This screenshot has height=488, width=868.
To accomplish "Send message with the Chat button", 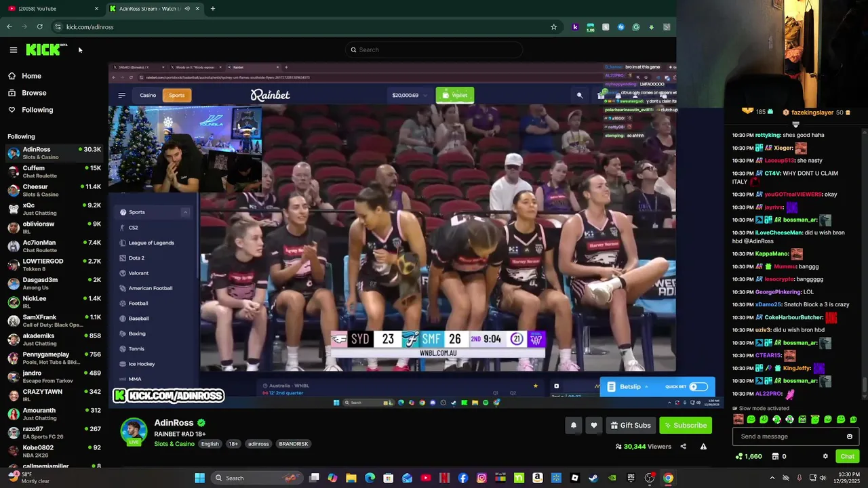I will (x=847, y=456).
